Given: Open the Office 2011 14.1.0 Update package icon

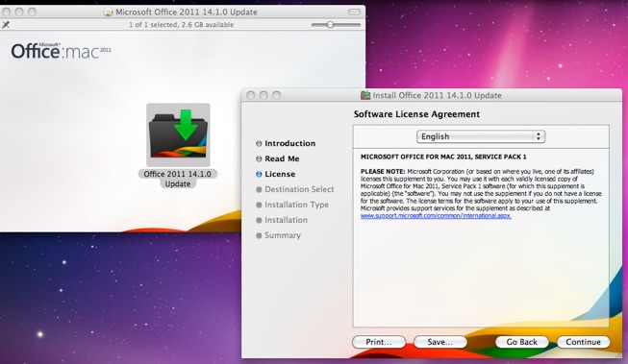Looking at the screenshot, I should 178,134.
